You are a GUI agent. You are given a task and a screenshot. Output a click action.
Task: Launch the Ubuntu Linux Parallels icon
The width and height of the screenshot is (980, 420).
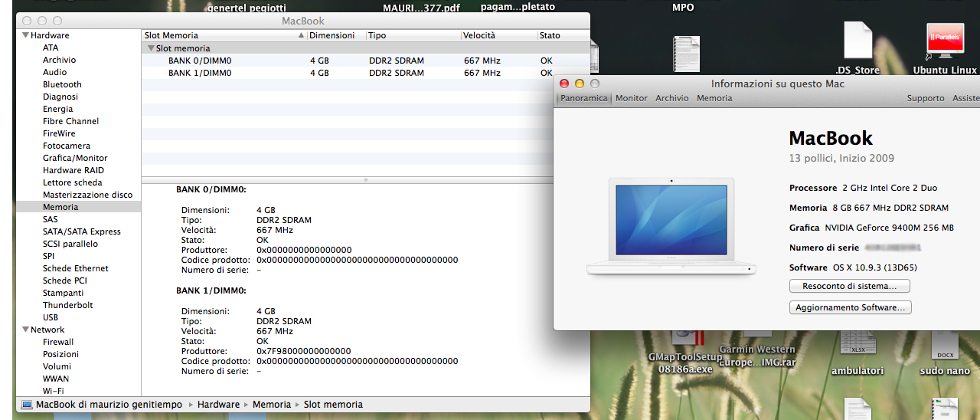944,42
